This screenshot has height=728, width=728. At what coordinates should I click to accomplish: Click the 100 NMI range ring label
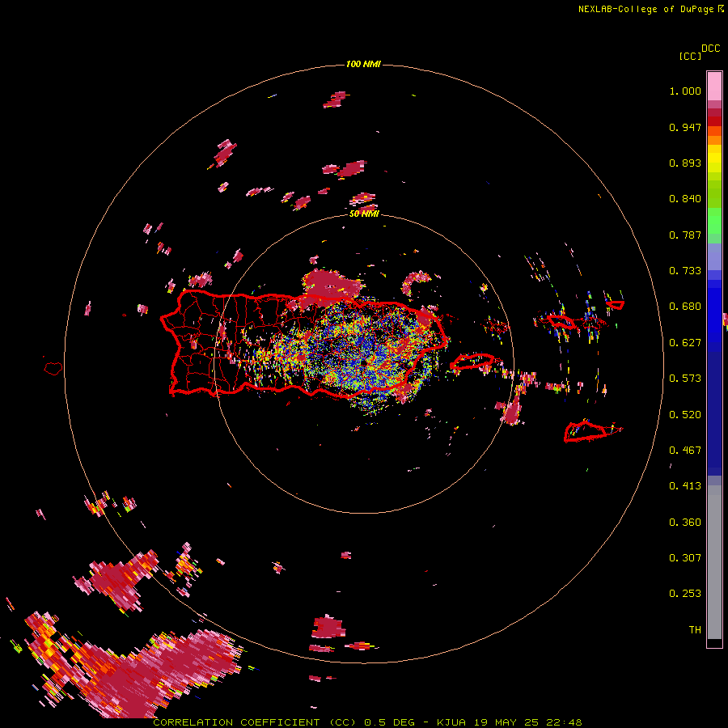363,64
